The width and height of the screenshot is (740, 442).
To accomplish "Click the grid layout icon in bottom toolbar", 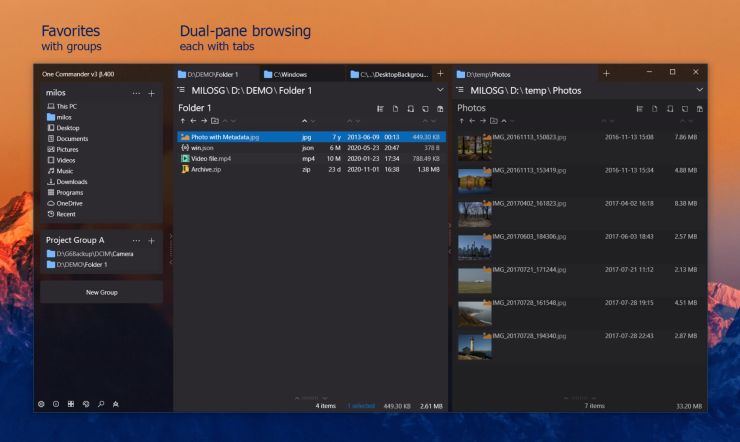I will 71,404.
